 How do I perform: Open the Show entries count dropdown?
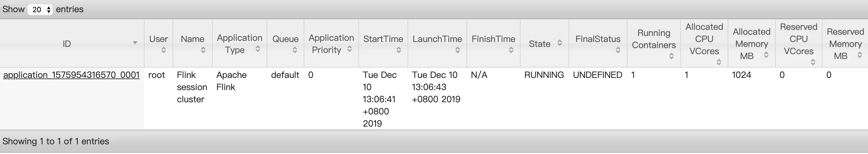[x=40, y=9]
